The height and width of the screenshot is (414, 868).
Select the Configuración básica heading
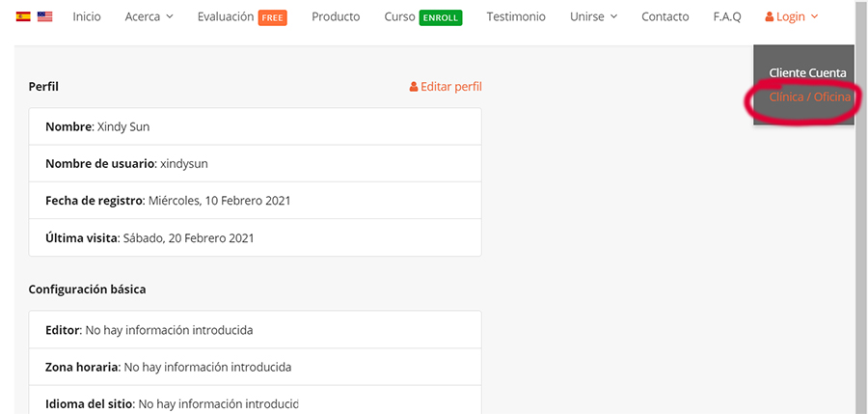click(x=87, y=290)
